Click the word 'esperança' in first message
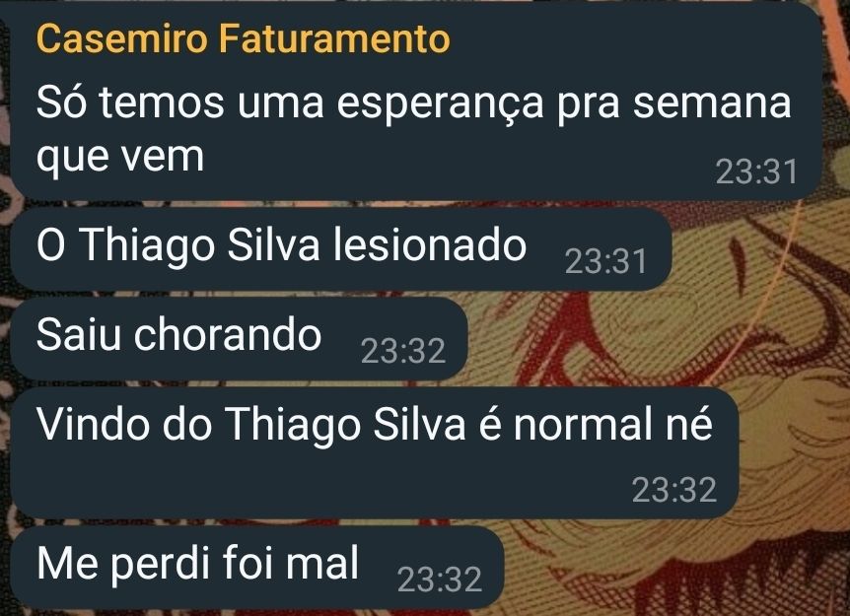 (440, 104)
